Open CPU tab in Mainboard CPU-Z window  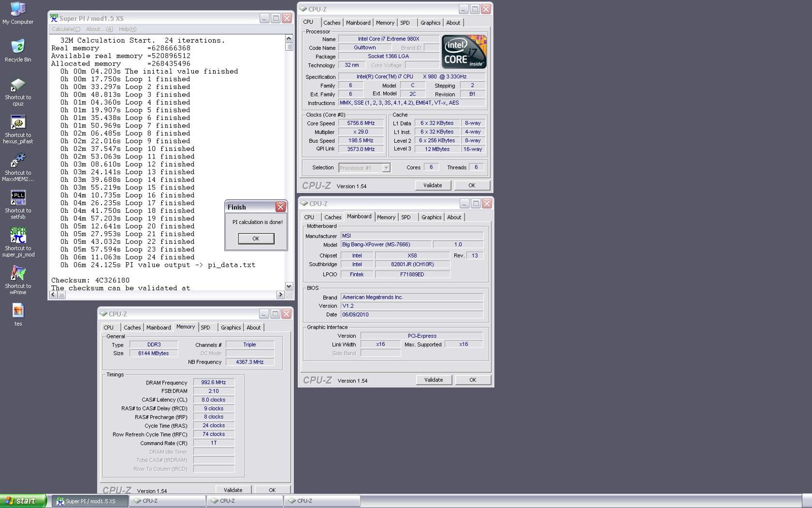(x=309, y=217)
